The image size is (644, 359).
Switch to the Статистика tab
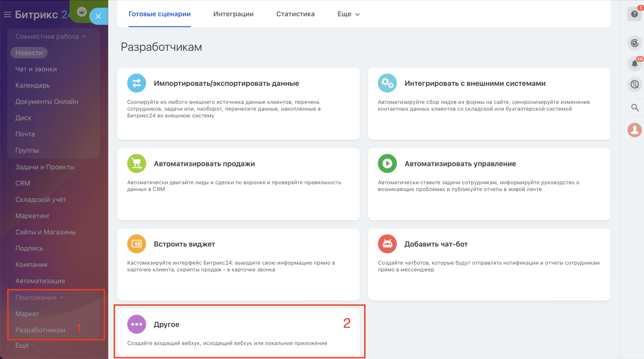[x=295, y=14]
